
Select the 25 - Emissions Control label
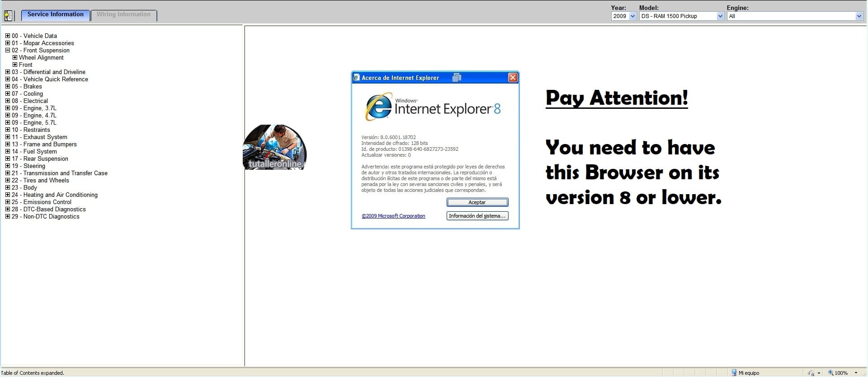42,202
